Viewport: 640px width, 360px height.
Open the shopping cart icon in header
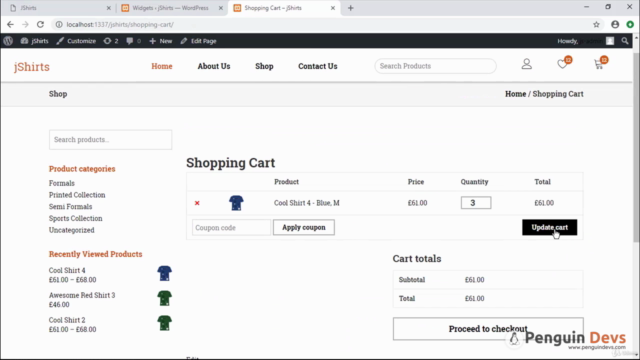[x=599, y=64]
